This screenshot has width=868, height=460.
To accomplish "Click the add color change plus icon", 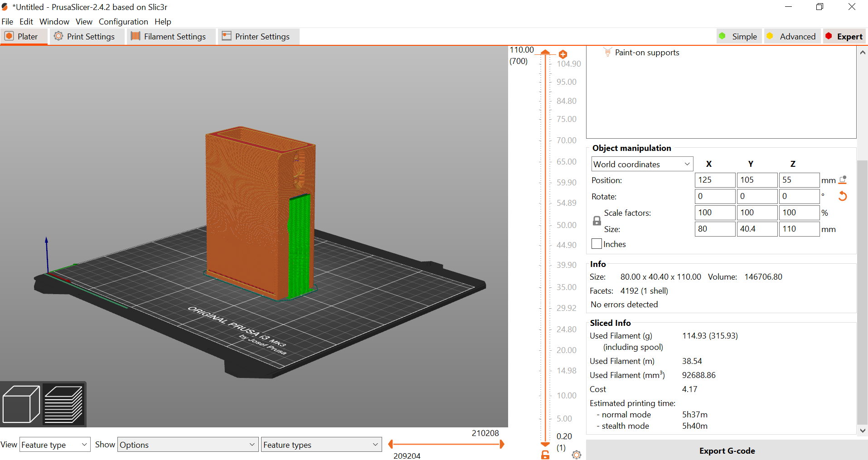I will tap(563, 54).
